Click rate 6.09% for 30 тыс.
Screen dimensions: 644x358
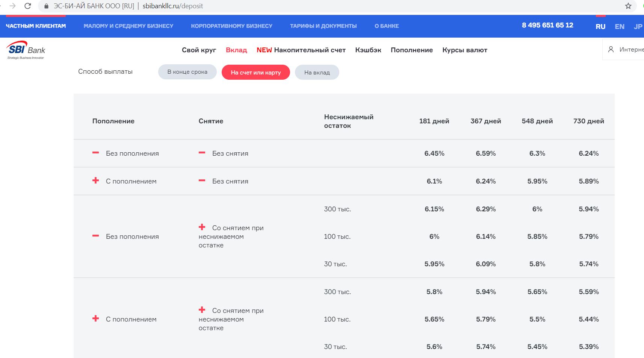tap(486, 264)
